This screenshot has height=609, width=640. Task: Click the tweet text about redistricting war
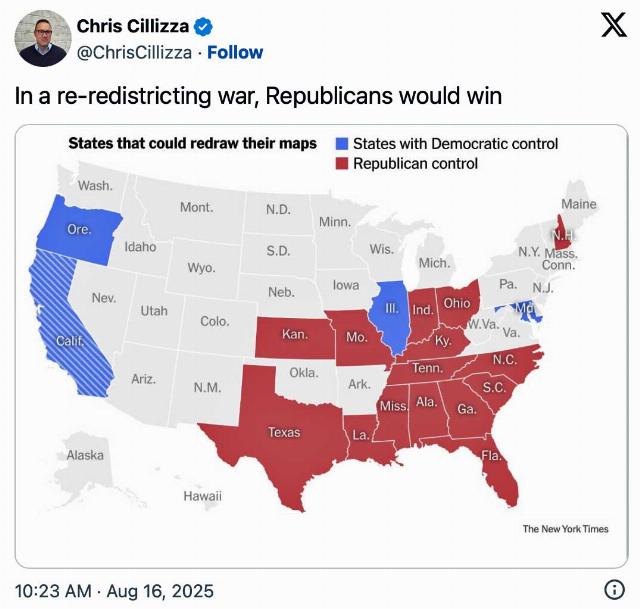pos(258,96)
